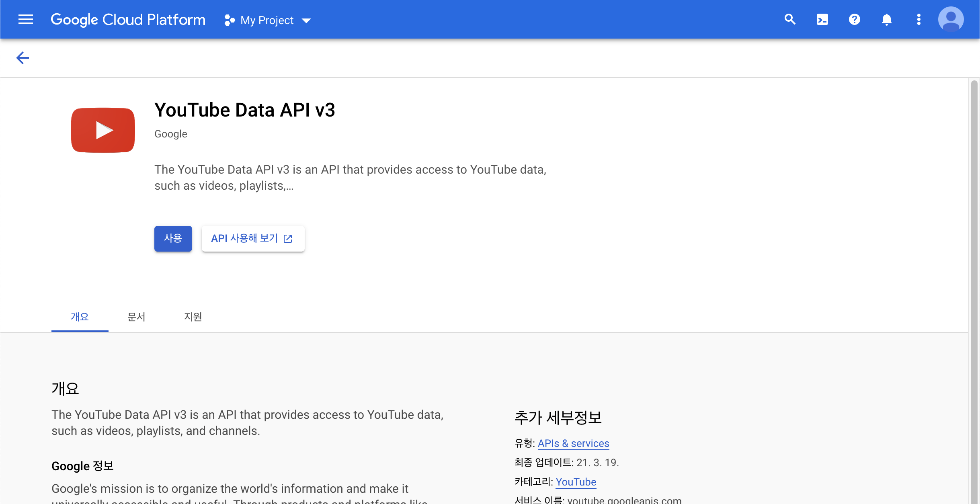
Task: Select the 개요 tab
Action: click(x=80, y=317)
